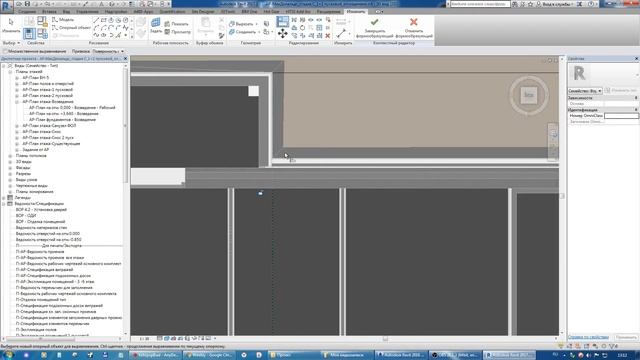
Task: Collapse the АР-План этажа-Возведение node
Action: pos(17,102)
